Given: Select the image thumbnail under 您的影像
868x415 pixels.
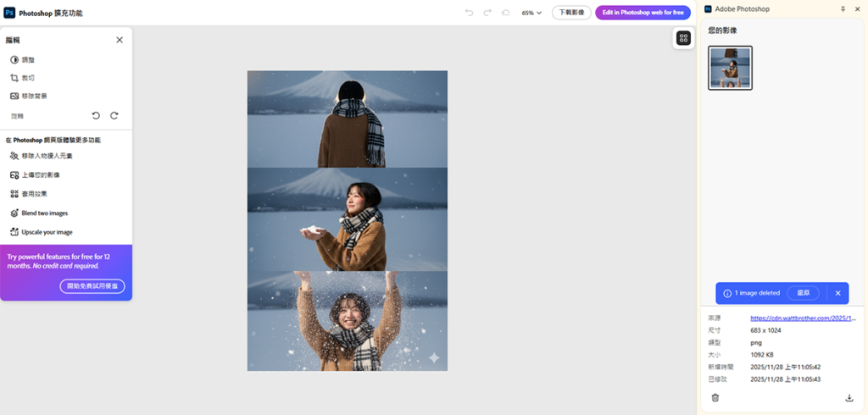Looking at the screenshot, I should [x=730, y=68].
